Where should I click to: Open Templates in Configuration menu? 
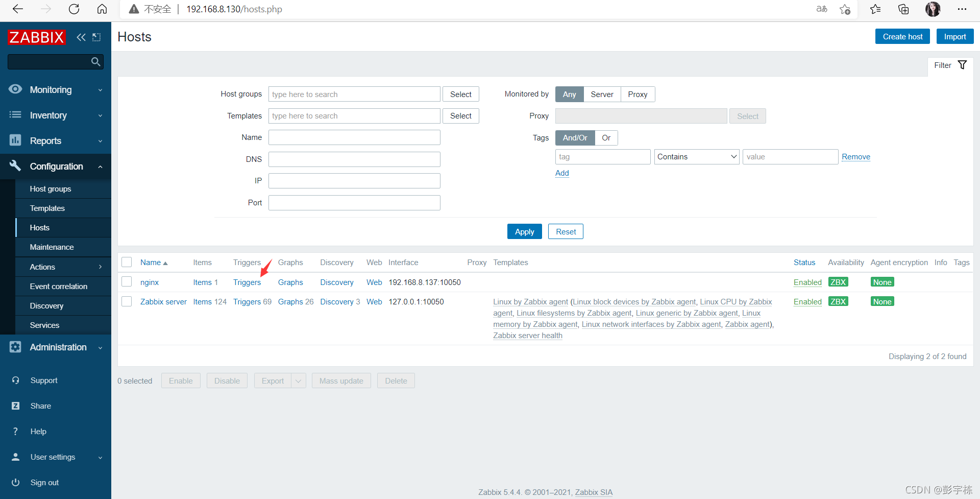coord(63,208)
